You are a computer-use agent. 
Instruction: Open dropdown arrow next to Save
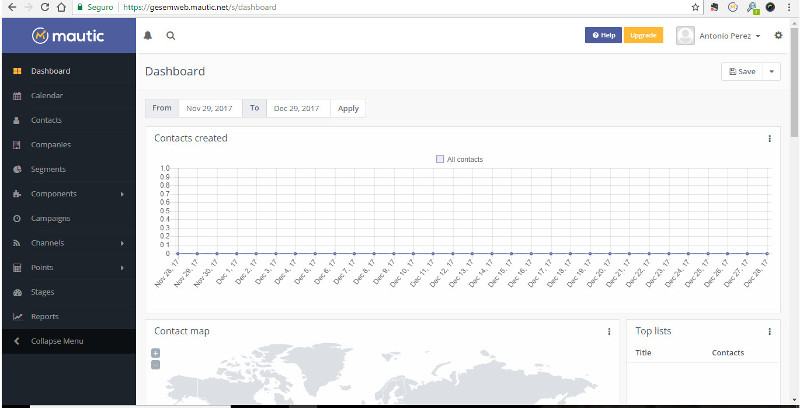772,72
